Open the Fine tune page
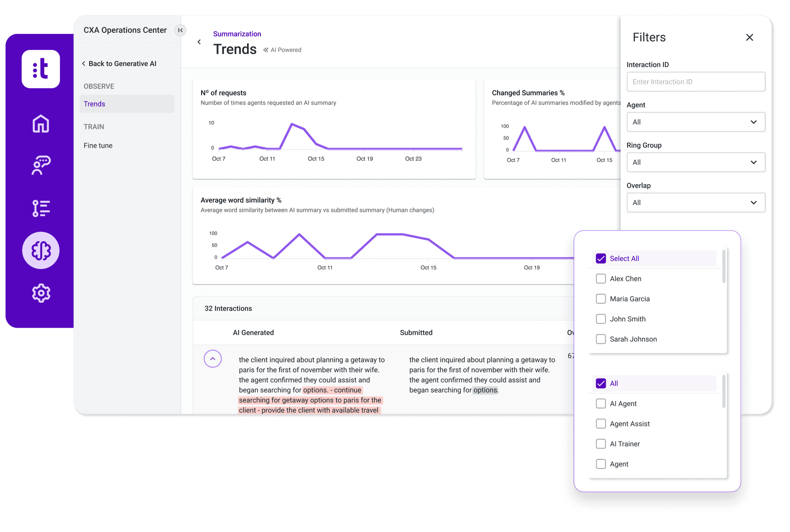The image size is (790, 532). pos(98,145)
